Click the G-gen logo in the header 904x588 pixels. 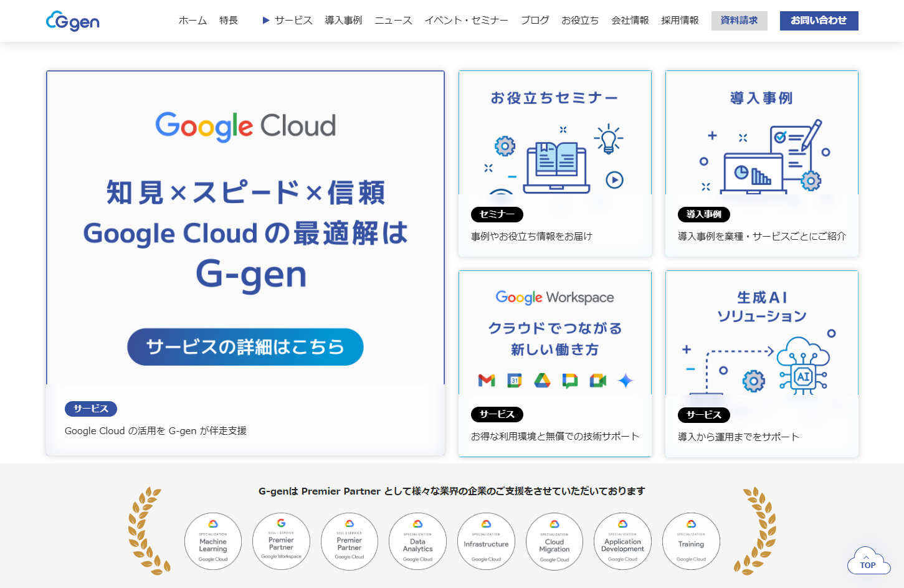73,21
